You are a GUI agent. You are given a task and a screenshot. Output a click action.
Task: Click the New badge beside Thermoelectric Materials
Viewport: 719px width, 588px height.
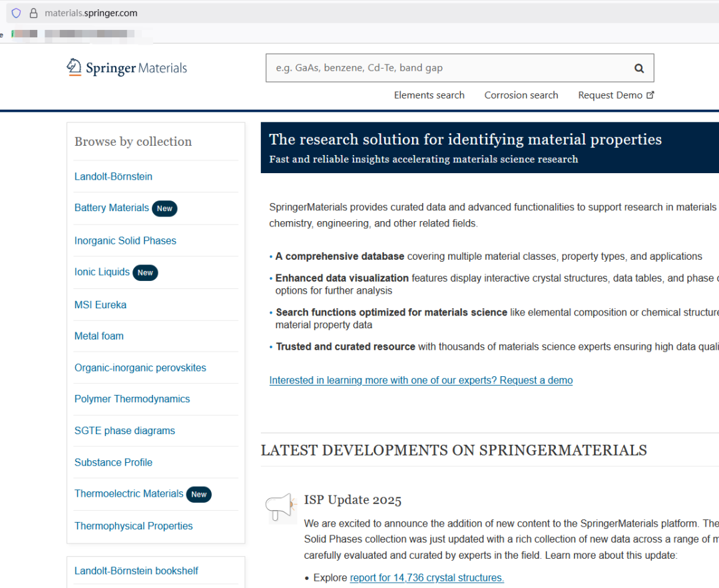(x=198, y=494)
